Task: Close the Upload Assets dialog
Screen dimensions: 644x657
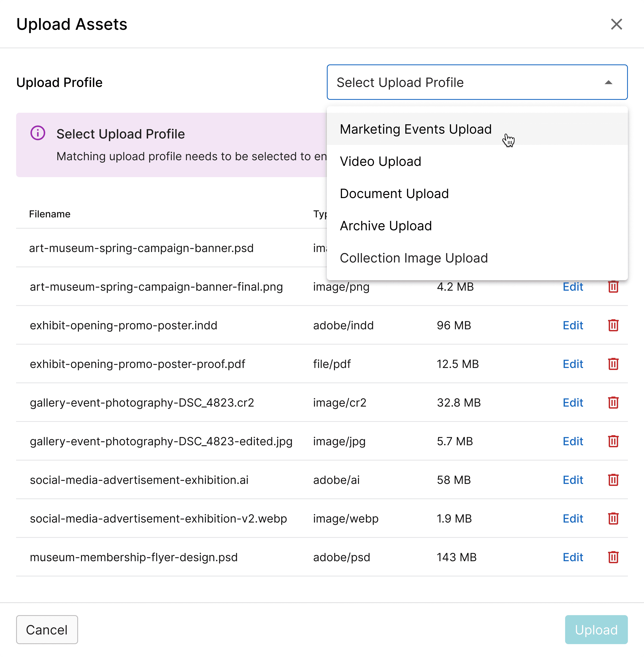Action: (x=616, y=24)
